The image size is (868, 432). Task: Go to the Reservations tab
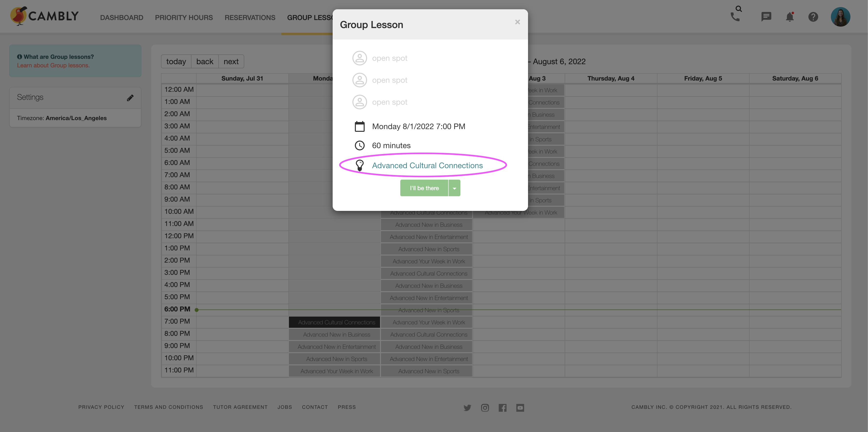tap(250, 18)
